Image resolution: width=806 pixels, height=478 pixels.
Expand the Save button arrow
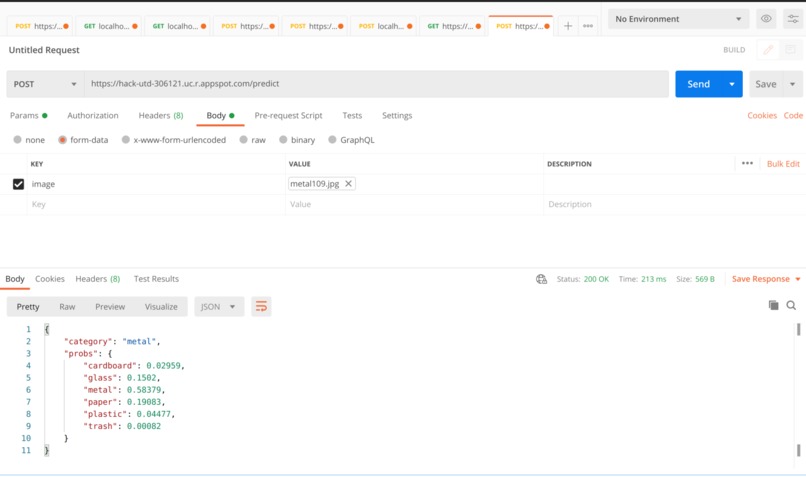click(x=793, y=84)
